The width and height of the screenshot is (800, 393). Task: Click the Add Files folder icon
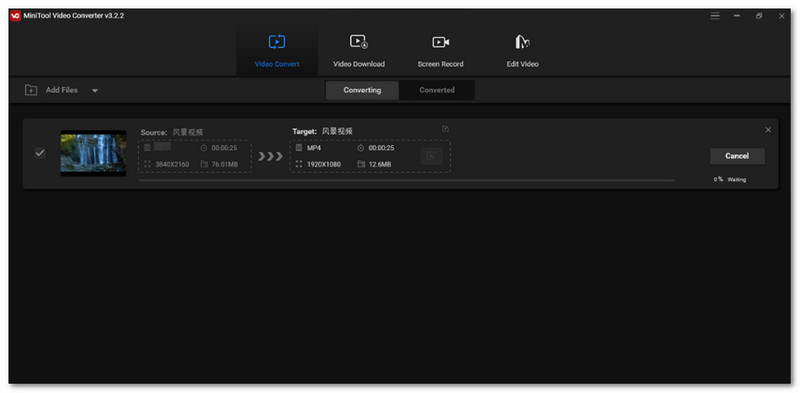pos(31,90)
